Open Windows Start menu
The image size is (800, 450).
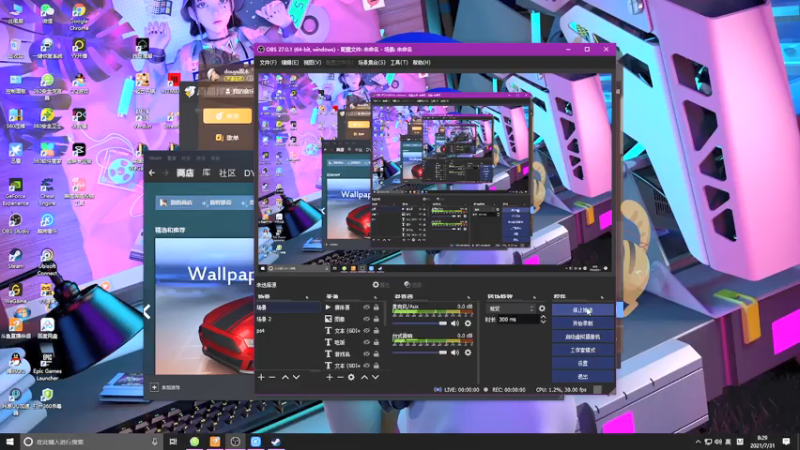(x=10, y=441)
